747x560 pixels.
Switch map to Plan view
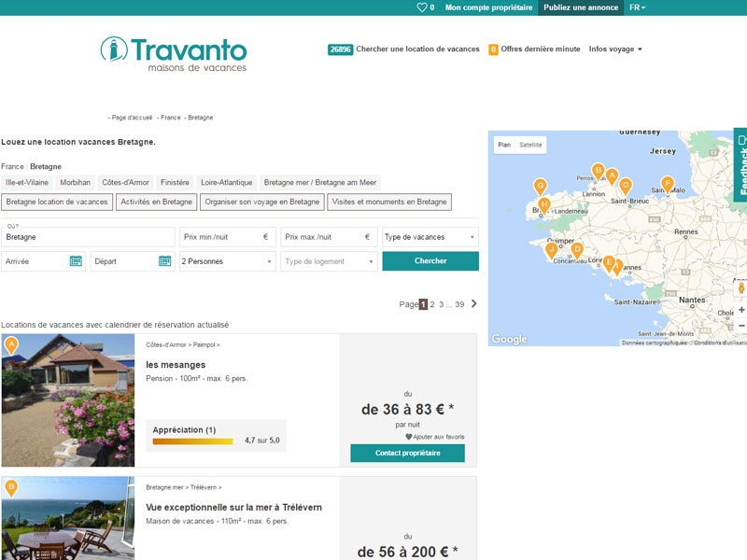point(504,145)
